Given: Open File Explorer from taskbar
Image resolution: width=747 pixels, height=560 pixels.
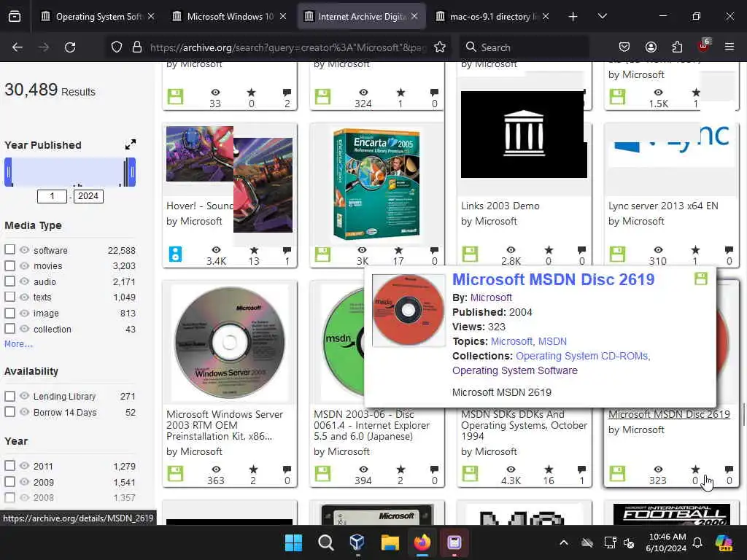Looking at the screenshot, I should pyautogui.click(x=390, y=542).
